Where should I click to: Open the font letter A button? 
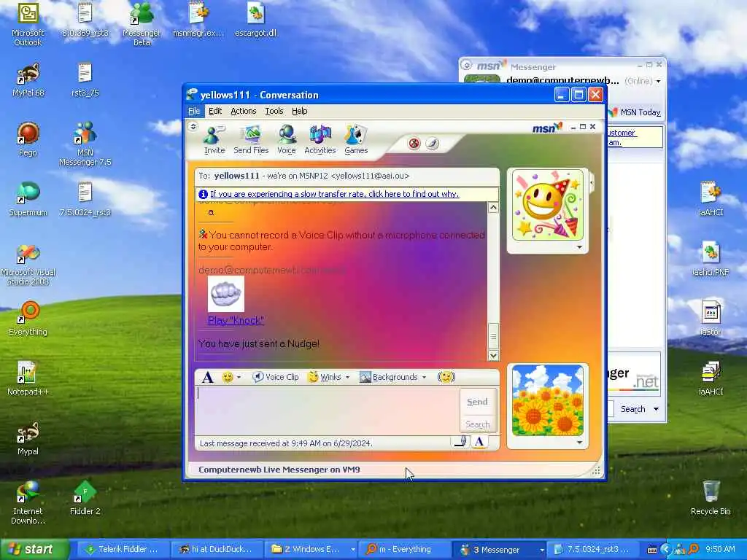pyautogui.click(x=207, y=378)
